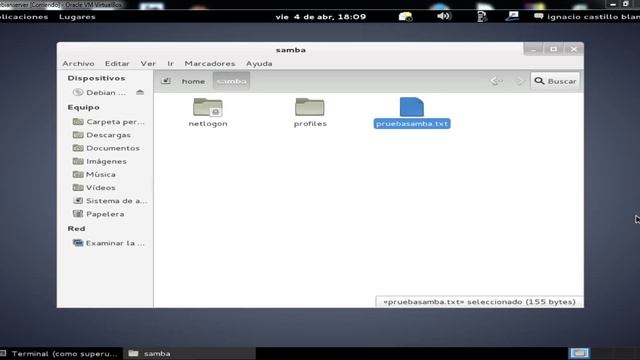
Task: Open the Editar menu
Action: pos(117,64)
